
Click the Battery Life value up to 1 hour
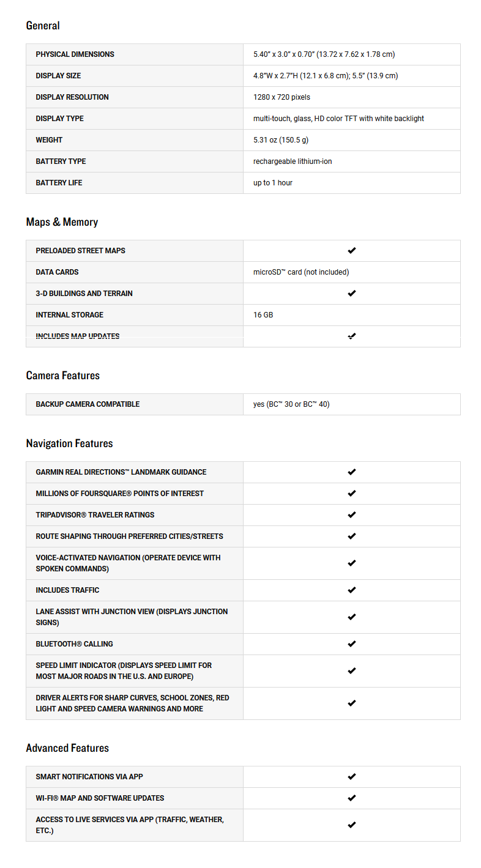273,183
